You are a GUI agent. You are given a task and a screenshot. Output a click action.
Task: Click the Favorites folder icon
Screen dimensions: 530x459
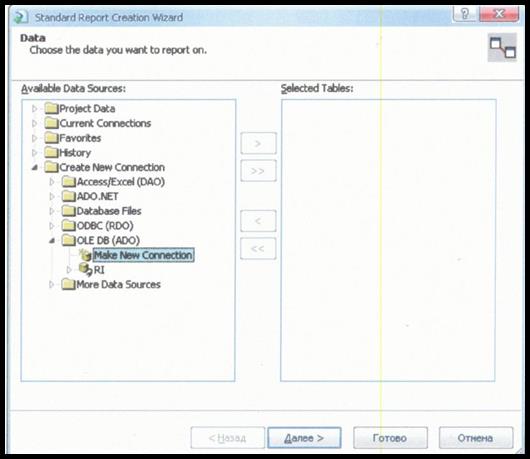(51, 138)
